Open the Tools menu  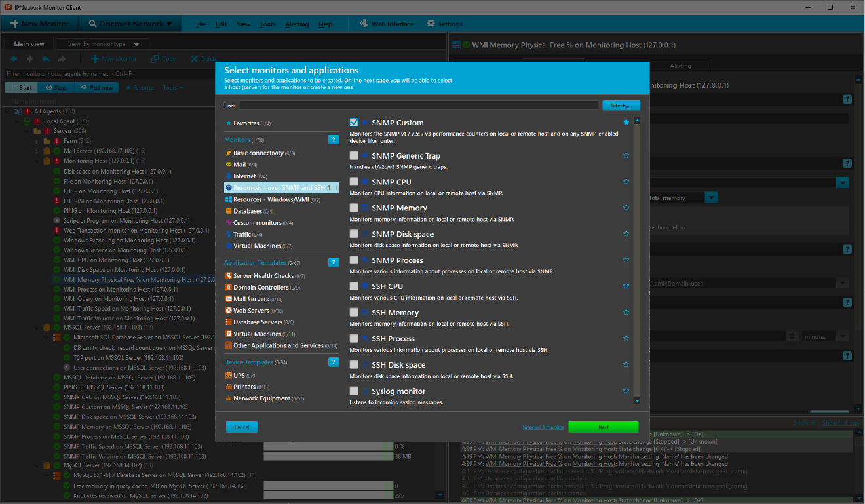(267, 24)
